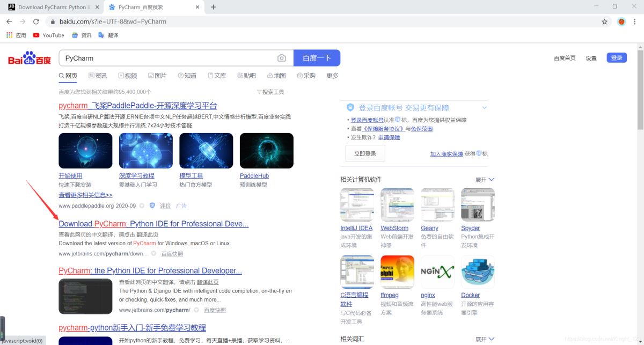The height and width of the screenshot is (345, 644).
Task: Click the Baidu logo
Action: (x=29, y=57)
